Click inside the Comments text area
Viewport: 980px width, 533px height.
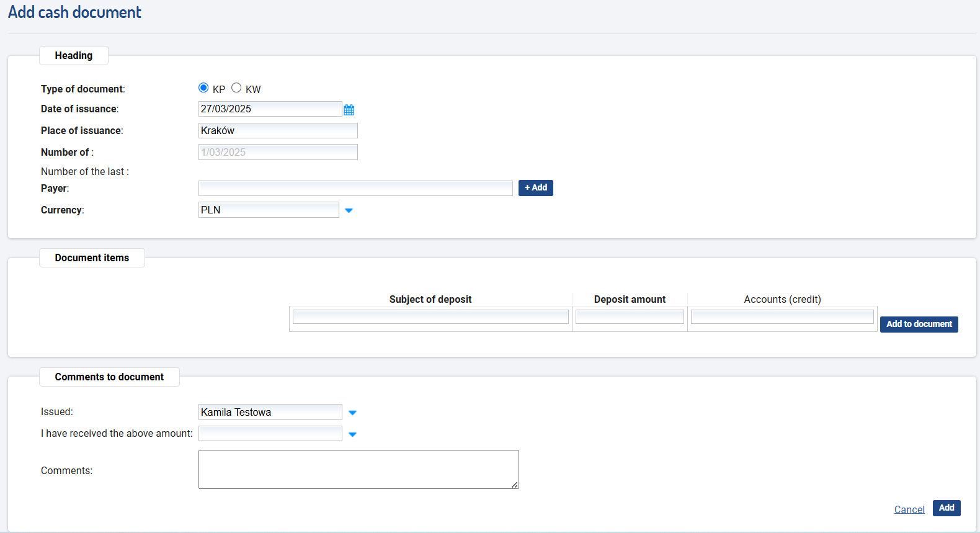(x=359, y=469)
